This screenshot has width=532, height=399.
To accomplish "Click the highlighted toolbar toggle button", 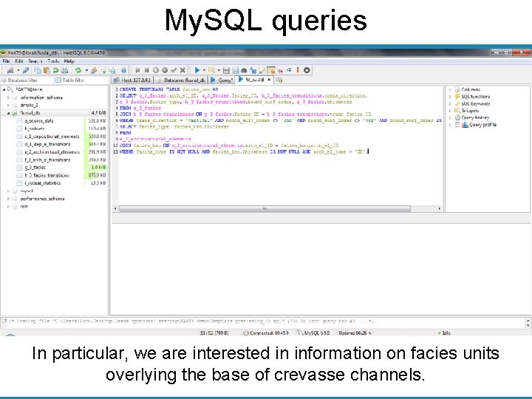I will coord(270,70).
